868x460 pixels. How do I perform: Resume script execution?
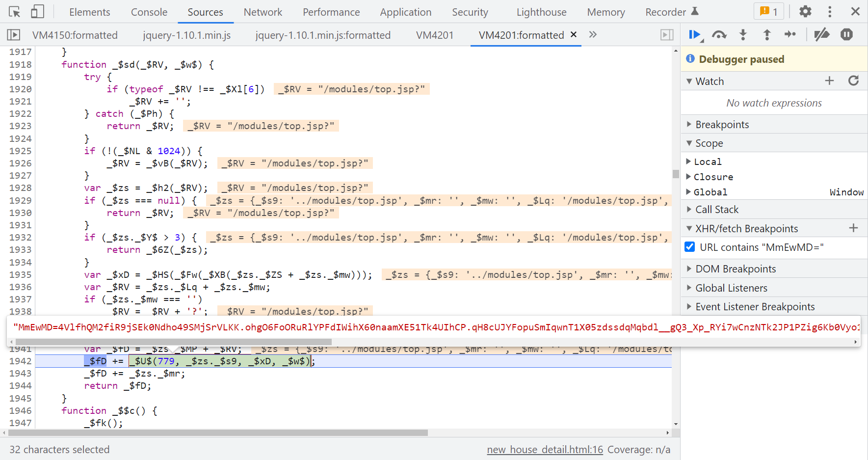pos(695,34)
